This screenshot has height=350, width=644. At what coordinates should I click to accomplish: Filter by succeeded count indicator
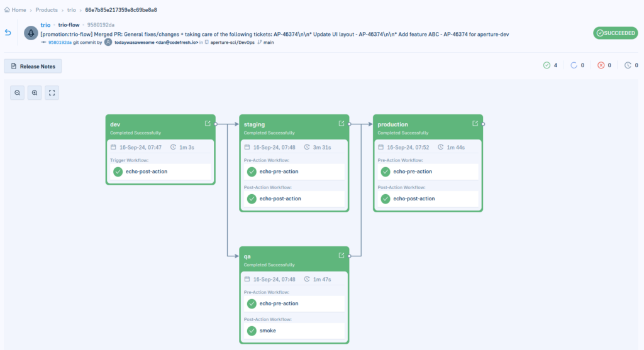click(x=550, y=65)
